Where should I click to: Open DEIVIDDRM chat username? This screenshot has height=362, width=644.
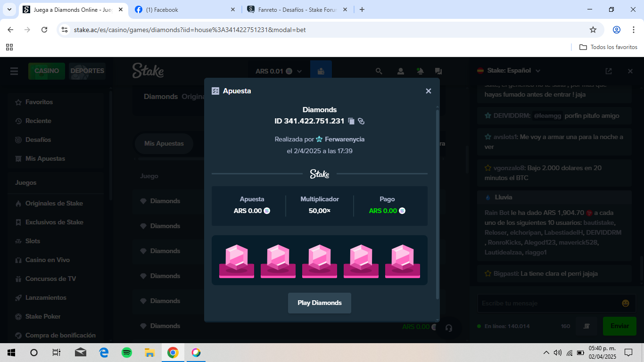coord(512,115)
